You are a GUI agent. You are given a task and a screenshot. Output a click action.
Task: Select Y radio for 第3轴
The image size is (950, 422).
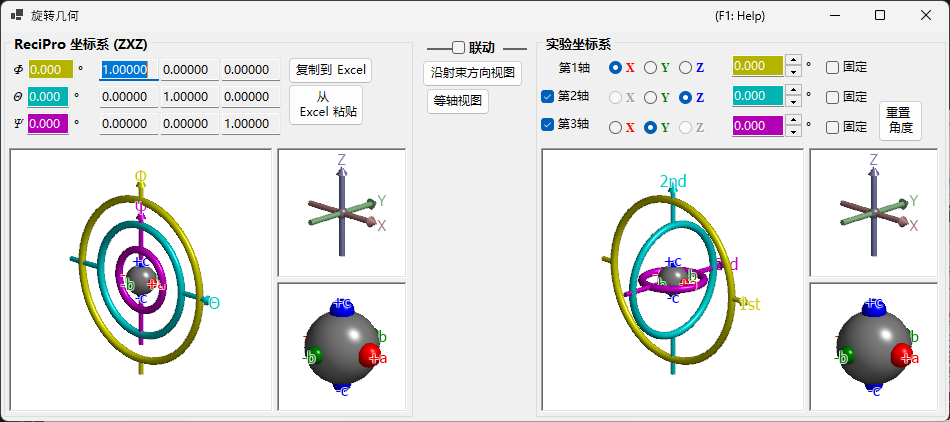tap(650, 128)
